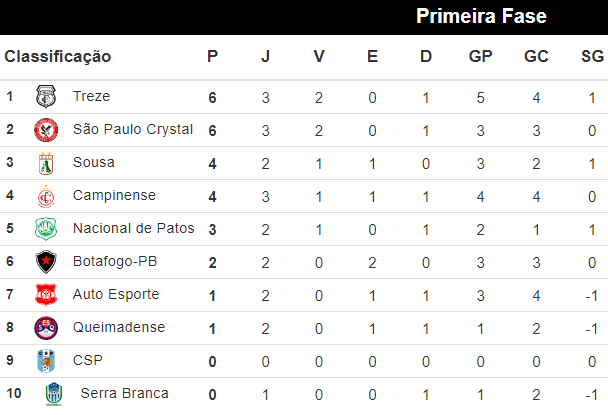The height and width of the screenshot is (415, 608).
Task: Click the P points column header
Action: (212, 56)
